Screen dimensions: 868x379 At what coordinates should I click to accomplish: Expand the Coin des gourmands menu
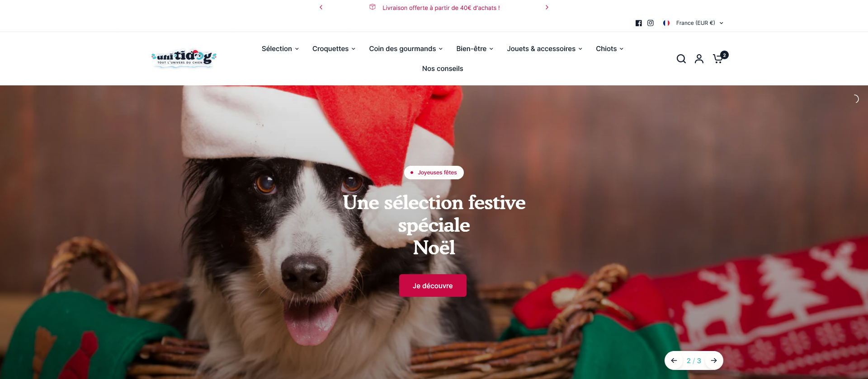pos(406,49)
